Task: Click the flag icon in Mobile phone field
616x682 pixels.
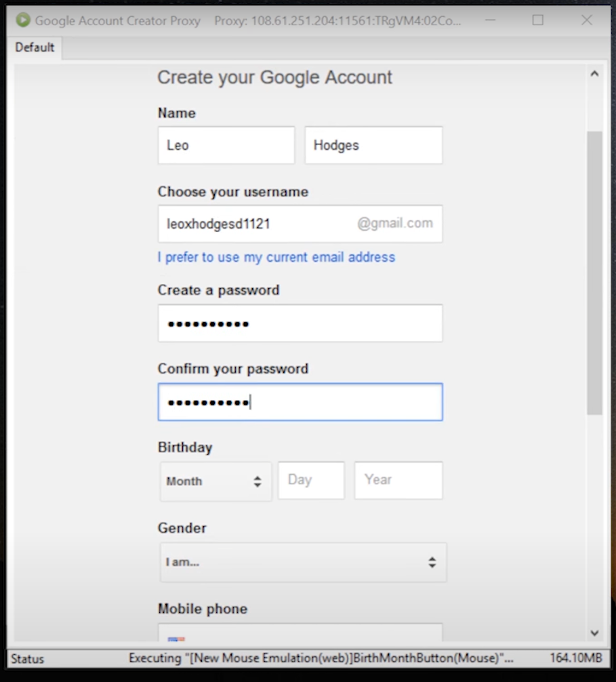Action: pos(176,639)
